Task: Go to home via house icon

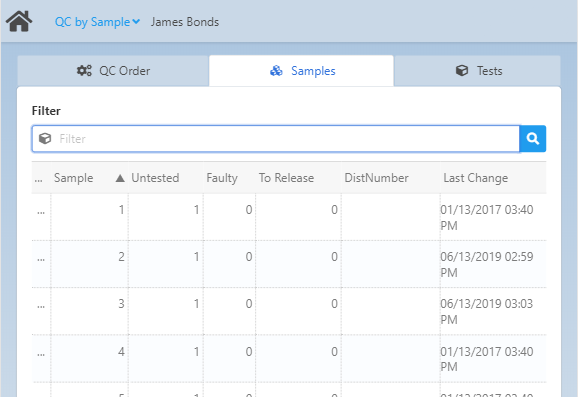Action: click(19, 21)
